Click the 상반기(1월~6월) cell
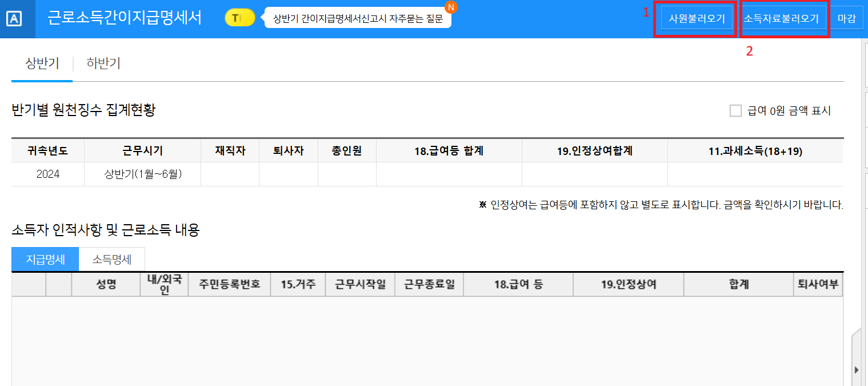 [x=143, y=174]
